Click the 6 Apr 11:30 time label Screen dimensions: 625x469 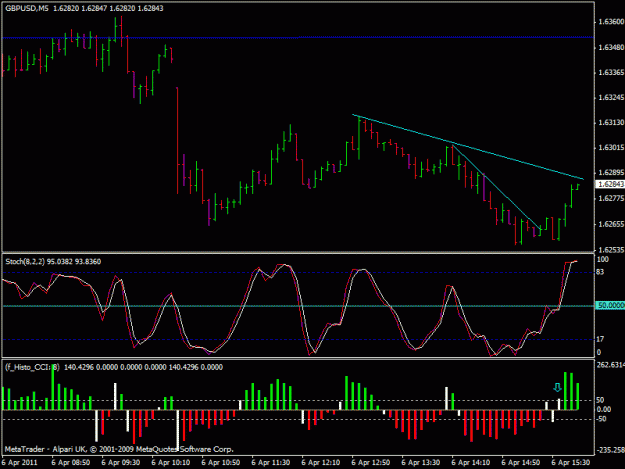point(271,463)
